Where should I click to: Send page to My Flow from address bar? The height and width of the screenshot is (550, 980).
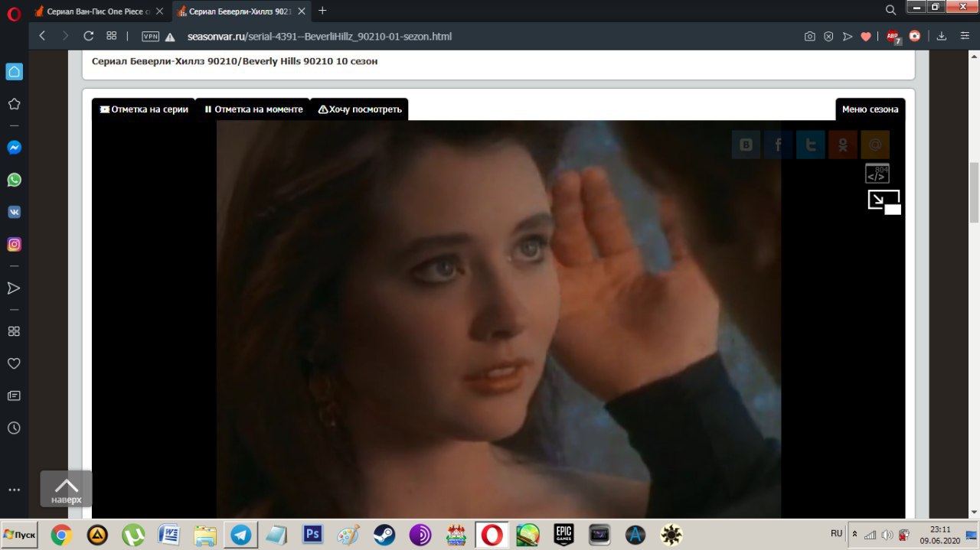[x=847, y=36]
